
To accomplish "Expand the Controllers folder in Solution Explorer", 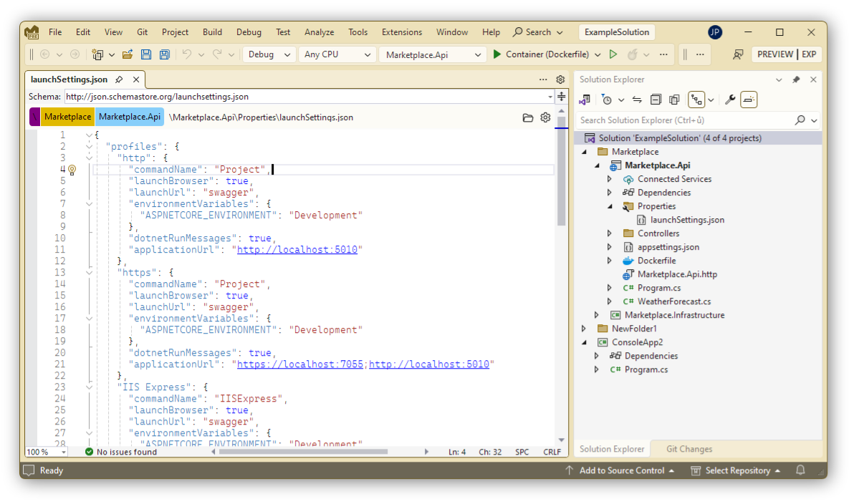I will pos(609,233).
